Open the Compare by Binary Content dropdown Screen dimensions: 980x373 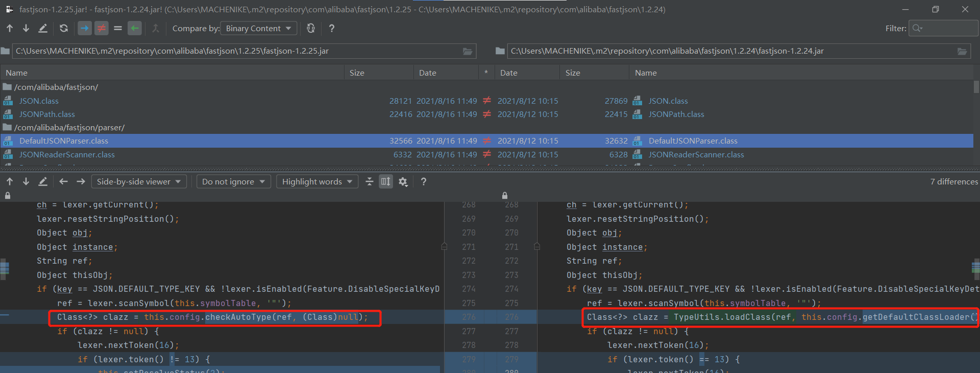coord(259,28)
